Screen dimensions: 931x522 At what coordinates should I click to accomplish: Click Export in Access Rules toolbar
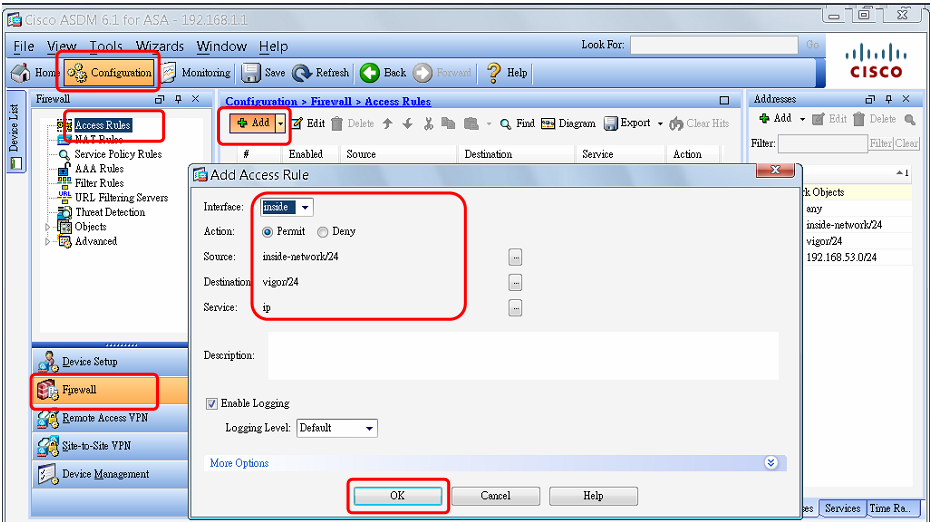(x=628, y=123)
